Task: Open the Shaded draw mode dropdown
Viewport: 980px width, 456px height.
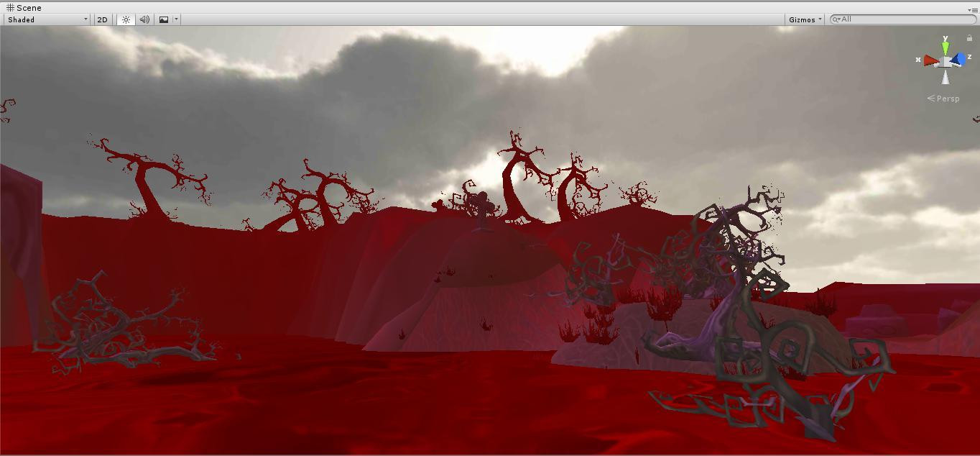Action: pos(47,19)
